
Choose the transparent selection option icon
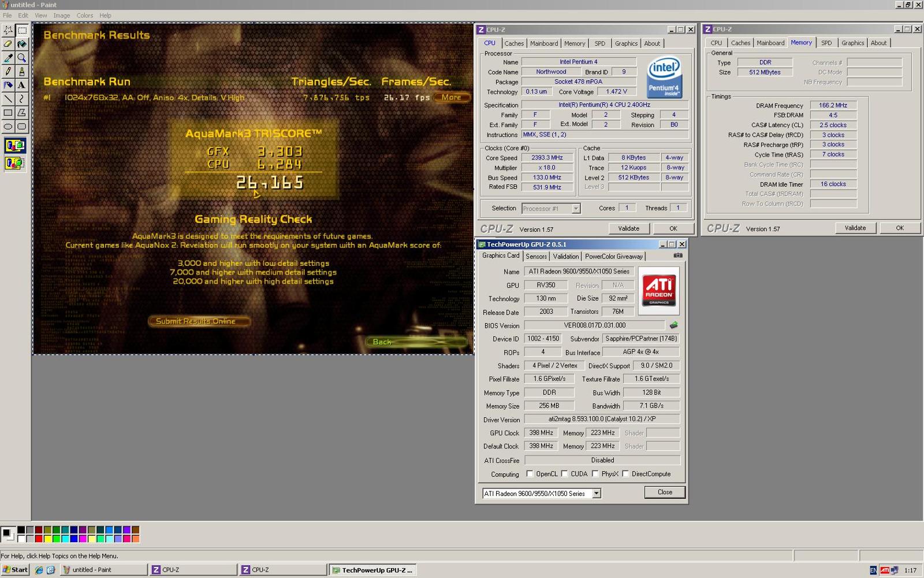point(15,164)
